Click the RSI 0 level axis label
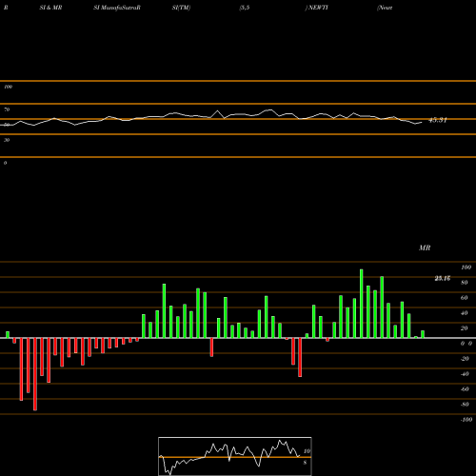 coord(5,163)
